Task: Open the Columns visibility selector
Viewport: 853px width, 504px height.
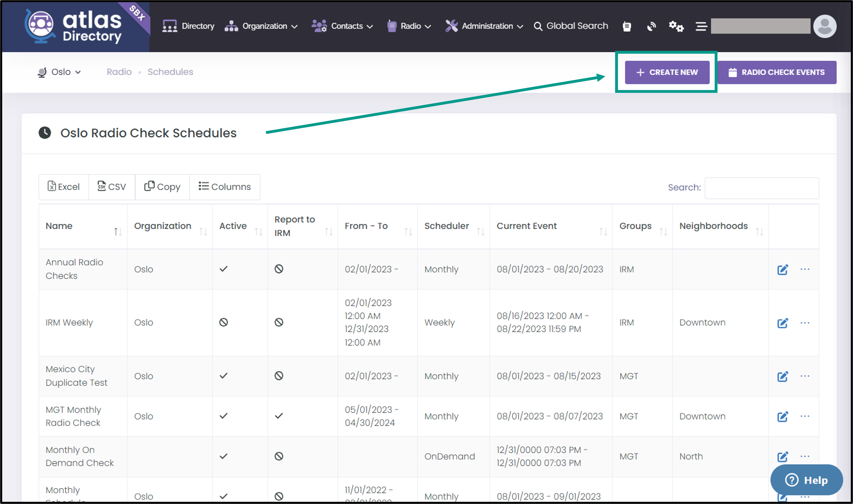Action: point(225,187)
